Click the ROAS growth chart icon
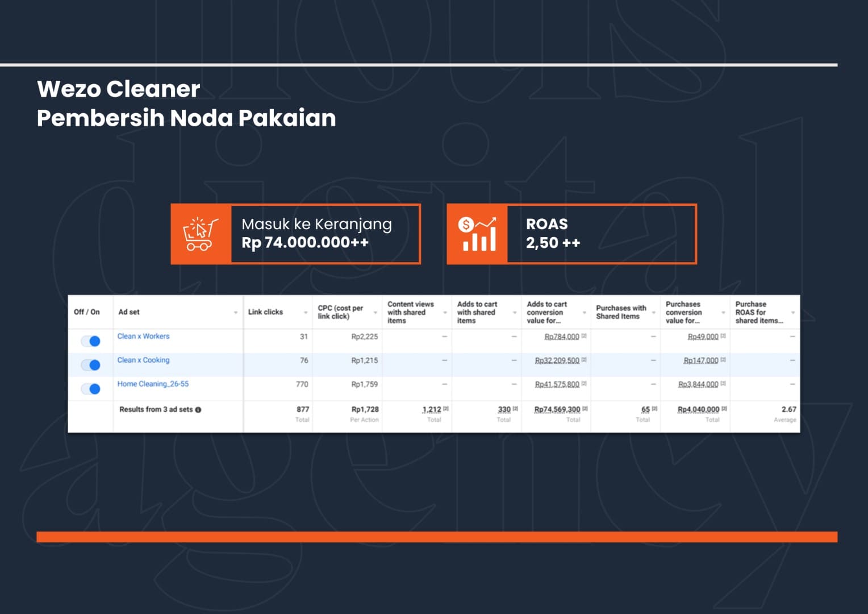Image resolution: width=868 pixels, height=614 pixels. click(x=477, y=234)
